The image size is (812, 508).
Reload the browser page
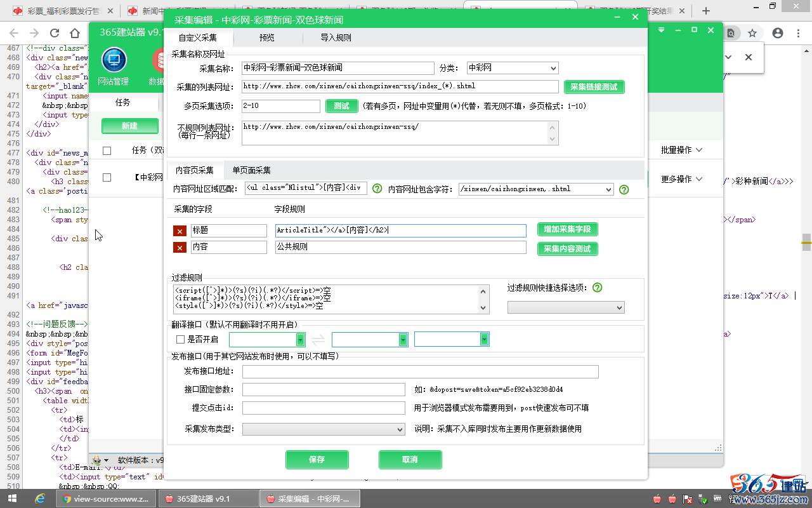55,33
